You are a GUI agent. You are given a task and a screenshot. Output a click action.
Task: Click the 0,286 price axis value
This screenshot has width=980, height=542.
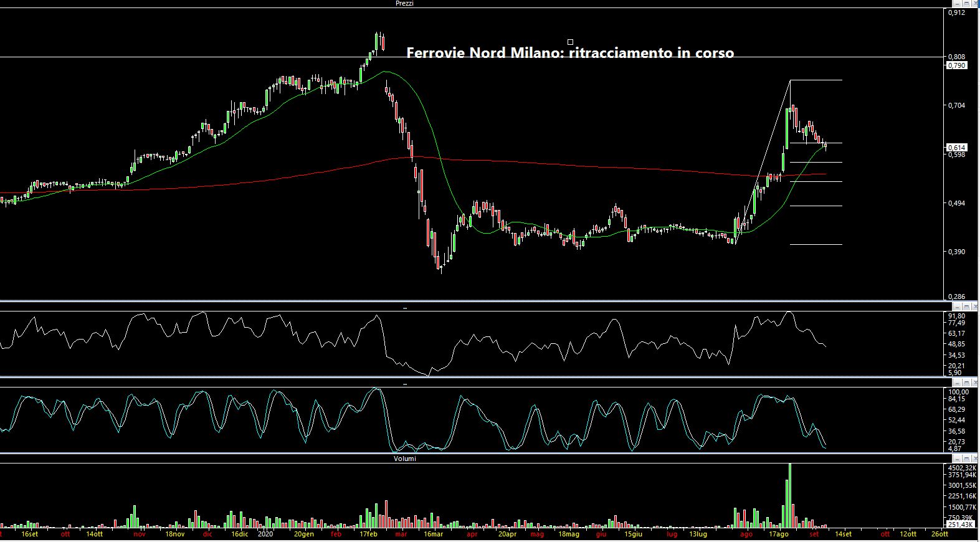tap(956, 297)
